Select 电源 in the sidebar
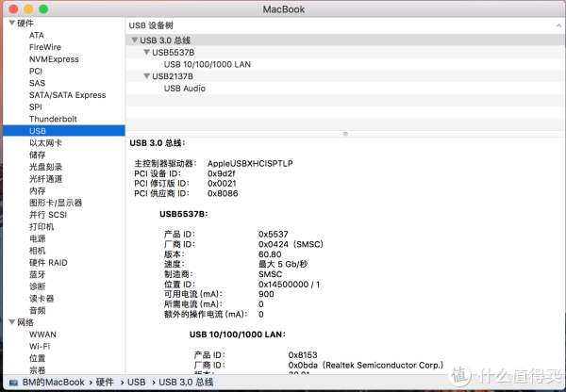The height and width of the screenshot is (392, 566). point(38,238)
